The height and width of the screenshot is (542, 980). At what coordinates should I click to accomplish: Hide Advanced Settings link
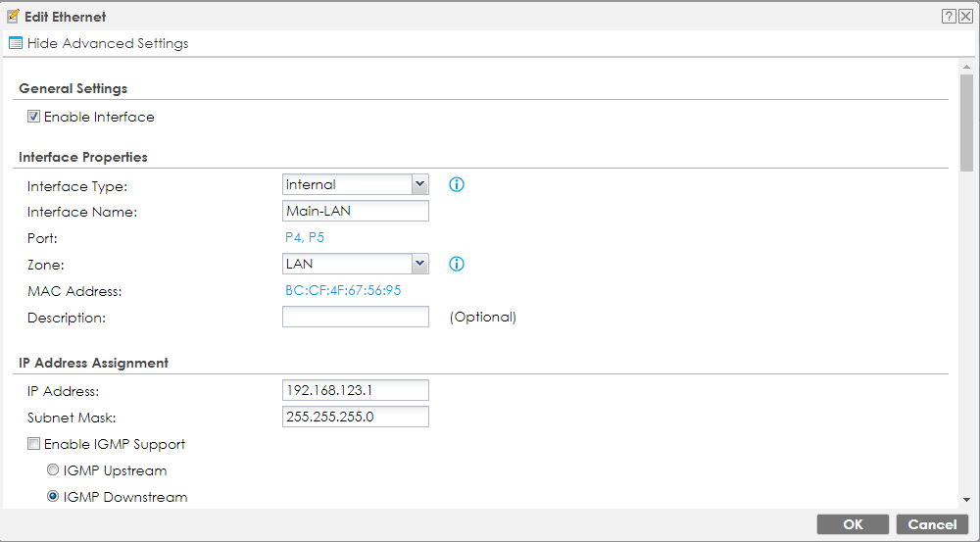point(108,43)
